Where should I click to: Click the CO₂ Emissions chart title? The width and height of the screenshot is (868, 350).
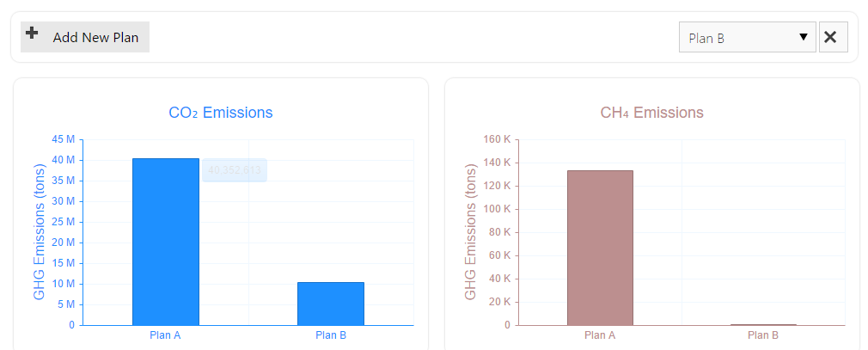pos(221,113)
